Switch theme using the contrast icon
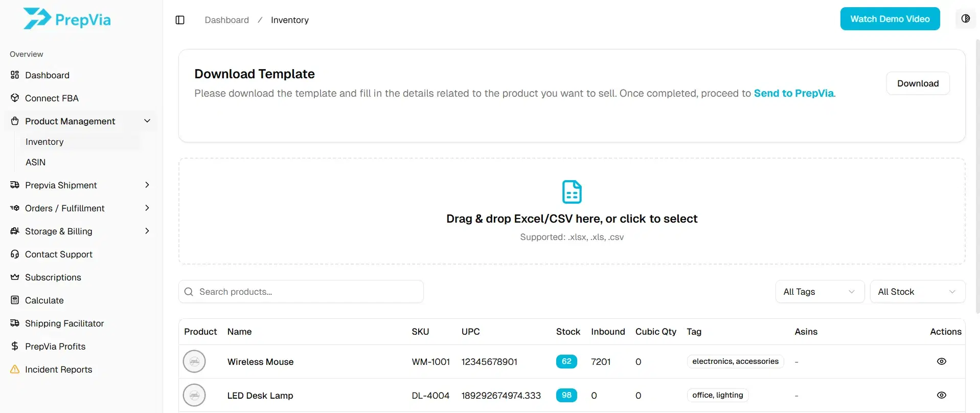The height and width of the screenshot is (413, 980). click(x=965, y=19)
